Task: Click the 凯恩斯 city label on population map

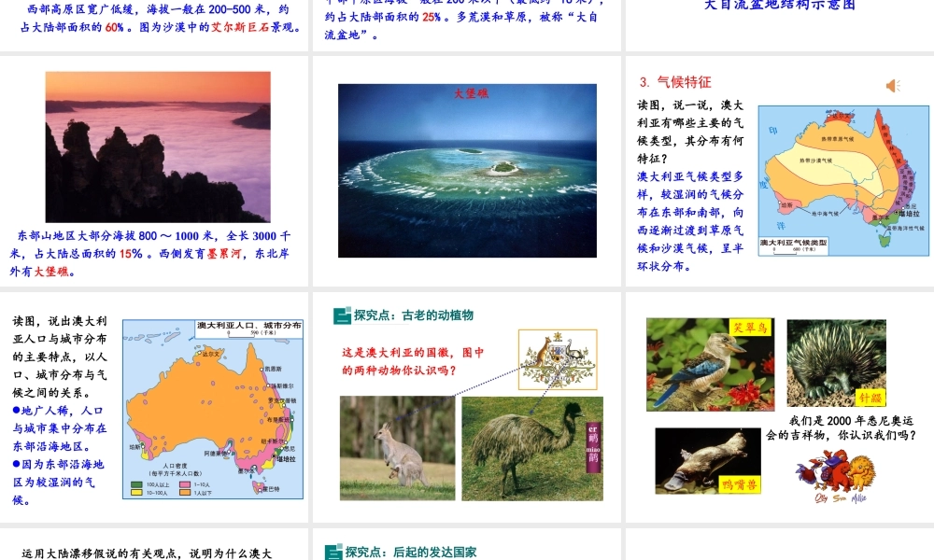Action: 273,369
